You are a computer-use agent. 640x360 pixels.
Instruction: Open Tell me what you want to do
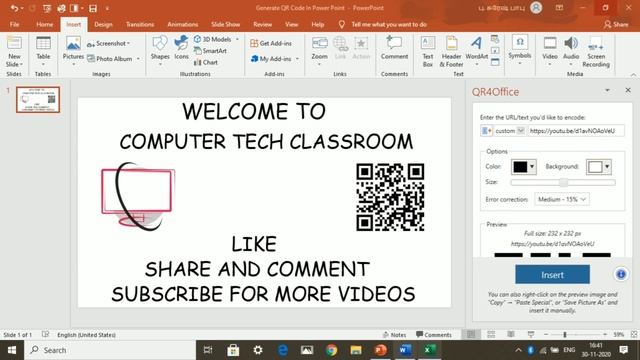(x=388, y=24)
